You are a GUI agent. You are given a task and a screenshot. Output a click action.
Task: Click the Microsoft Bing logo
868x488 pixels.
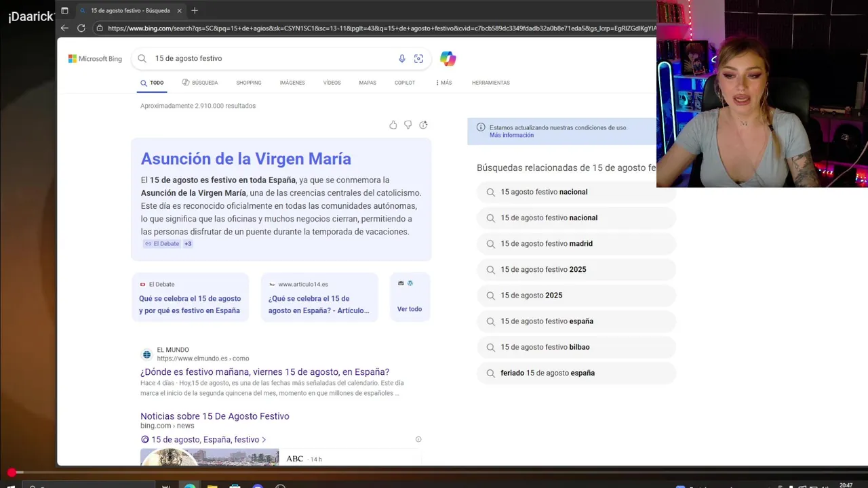pos(95,59)
